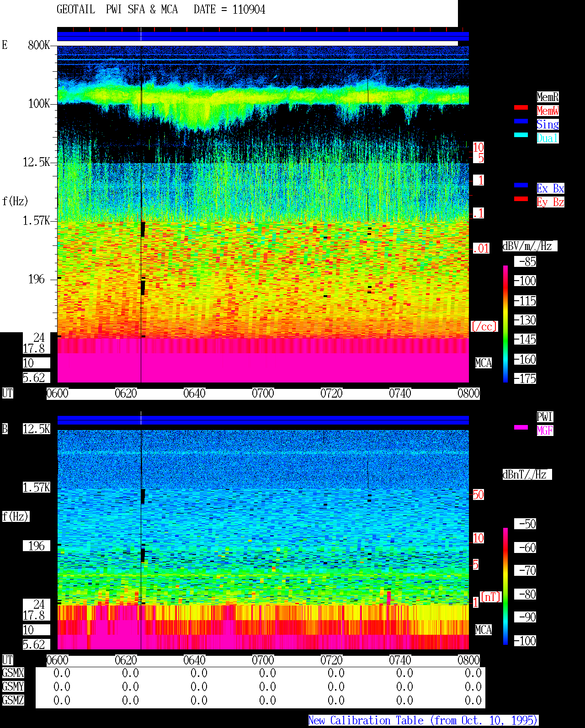Click the dBV/m/√Hz color scale bar
This screenshot has height=728, width=585.
tap(505, 324)
